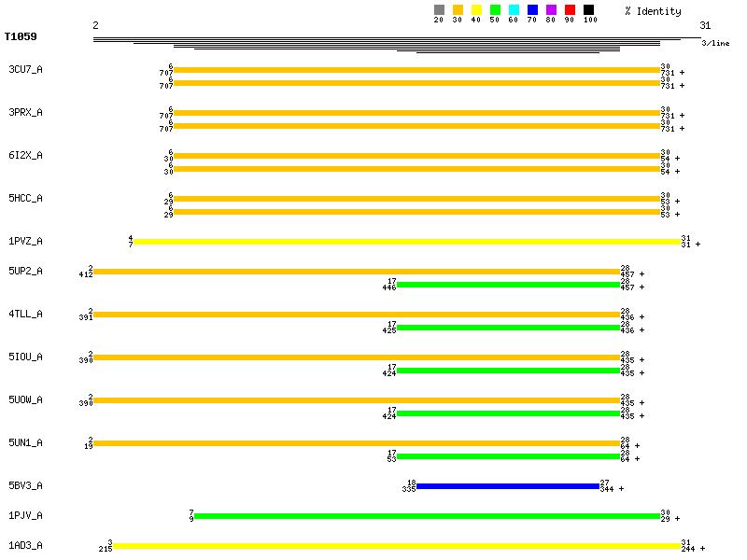Viewport: 747px width, 560px height.
Task: Click the 4TLL_A hit label
Action: pos(25,315)
